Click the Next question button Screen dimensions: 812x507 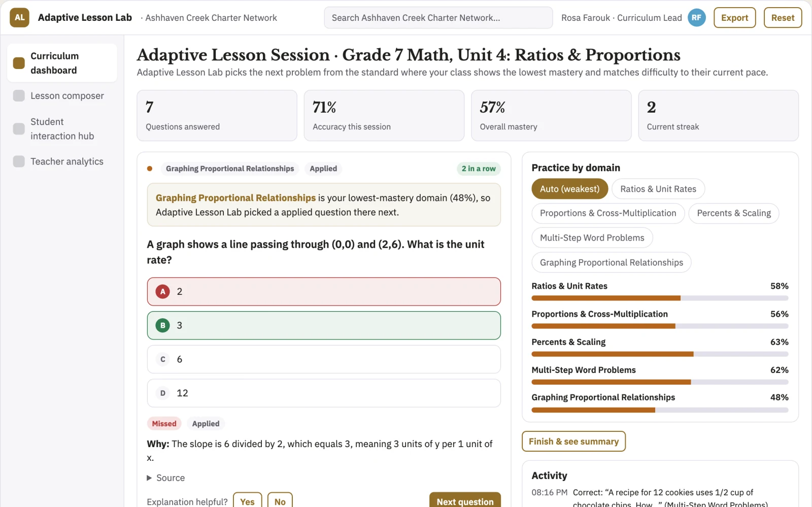(x=465, y=501)
